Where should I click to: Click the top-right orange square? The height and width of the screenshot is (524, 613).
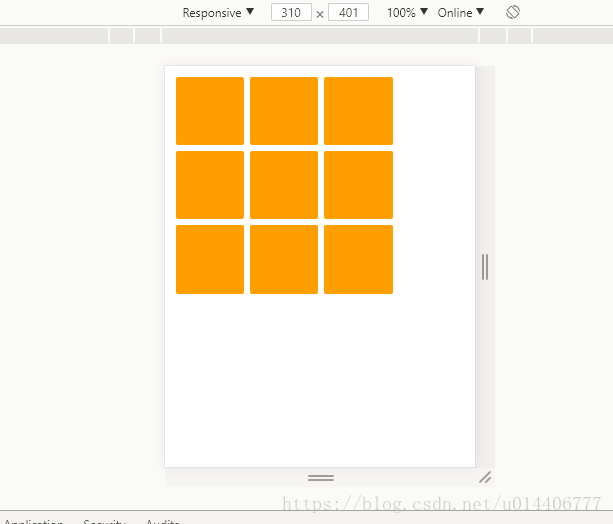coord(358,111)
